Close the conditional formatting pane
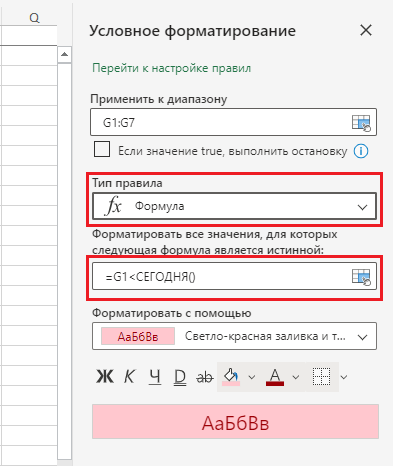Image resolution: width=393 pixels, height=466 pixels. [x=366, y=30]
